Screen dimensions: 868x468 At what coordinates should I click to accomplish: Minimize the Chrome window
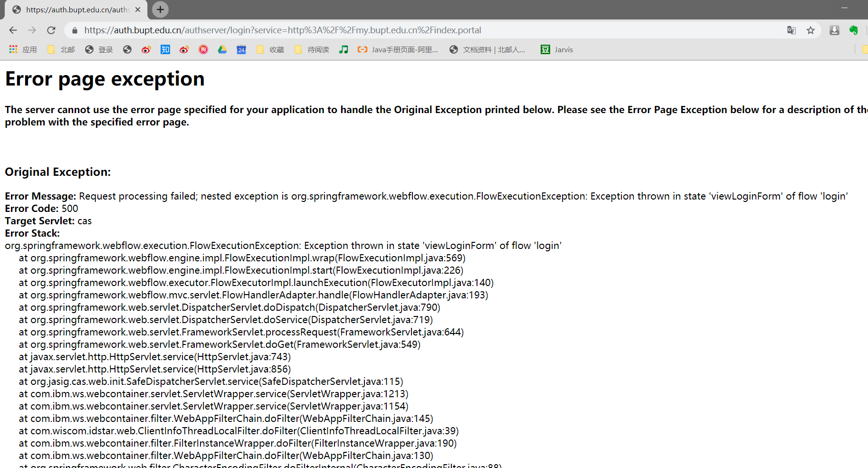844,8
